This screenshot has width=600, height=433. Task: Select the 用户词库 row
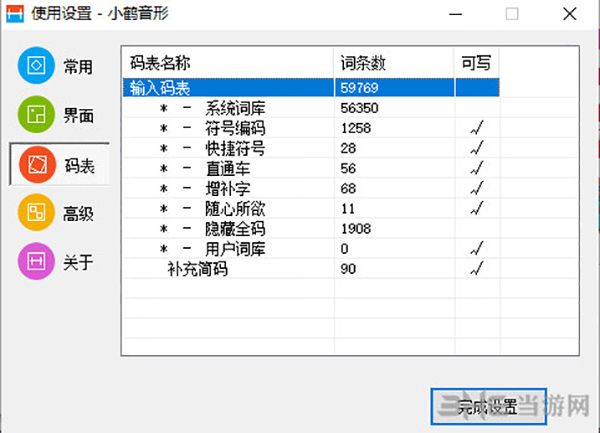[311, 249]
